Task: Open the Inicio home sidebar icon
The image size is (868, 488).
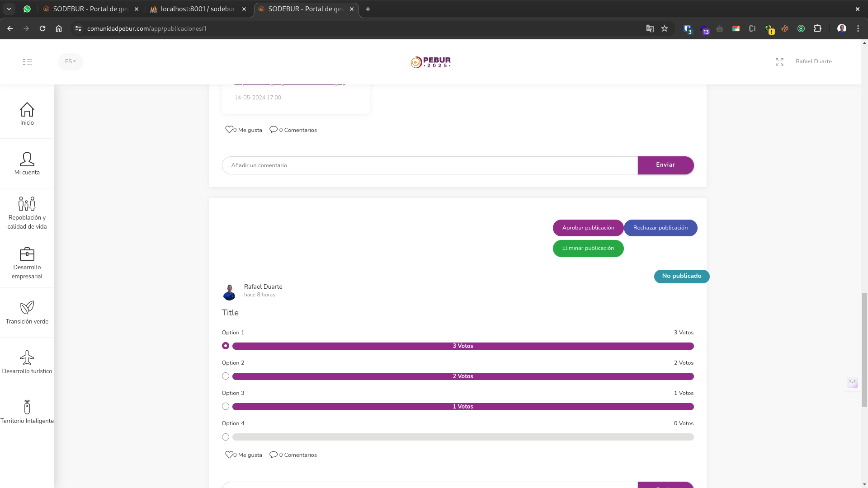Action: 27,110
